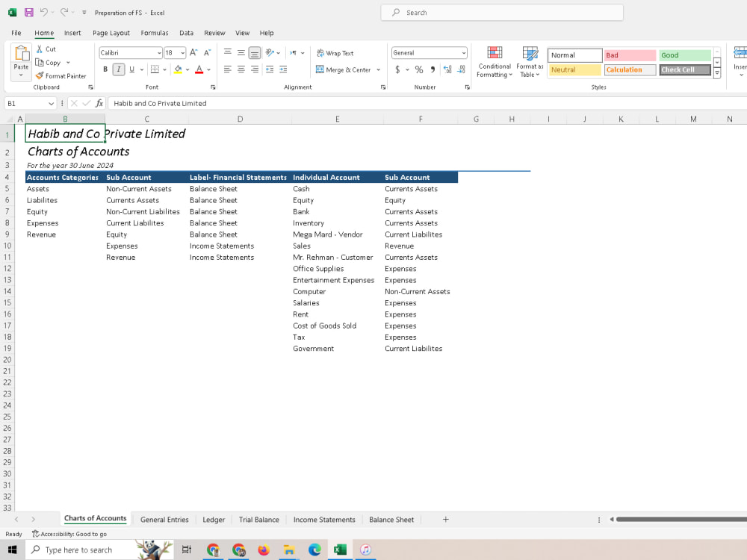Increase the cell indent

(283, 69)
